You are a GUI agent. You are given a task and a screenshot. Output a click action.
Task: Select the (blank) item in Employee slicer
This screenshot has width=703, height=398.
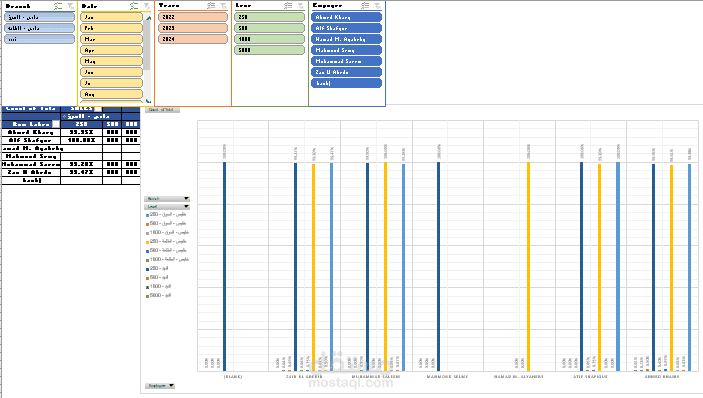pos(347,83)
